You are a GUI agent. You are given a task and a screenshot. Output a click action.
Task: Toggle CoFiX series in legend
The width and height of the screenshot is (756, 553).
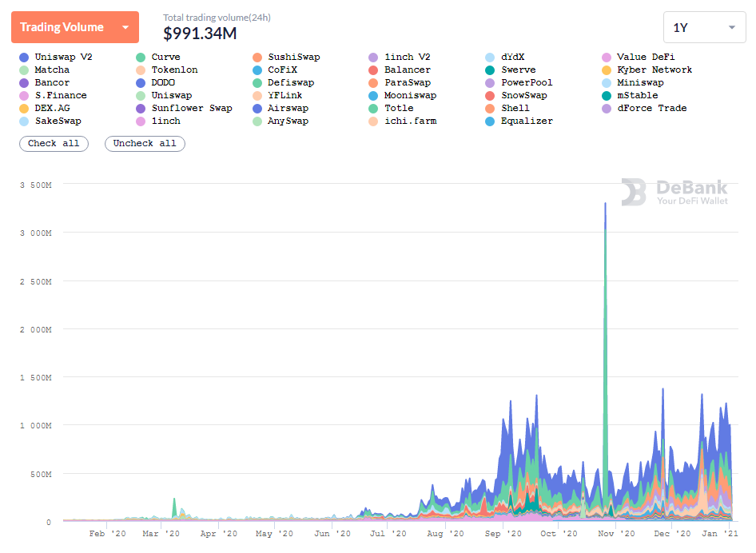pos(275,70)
